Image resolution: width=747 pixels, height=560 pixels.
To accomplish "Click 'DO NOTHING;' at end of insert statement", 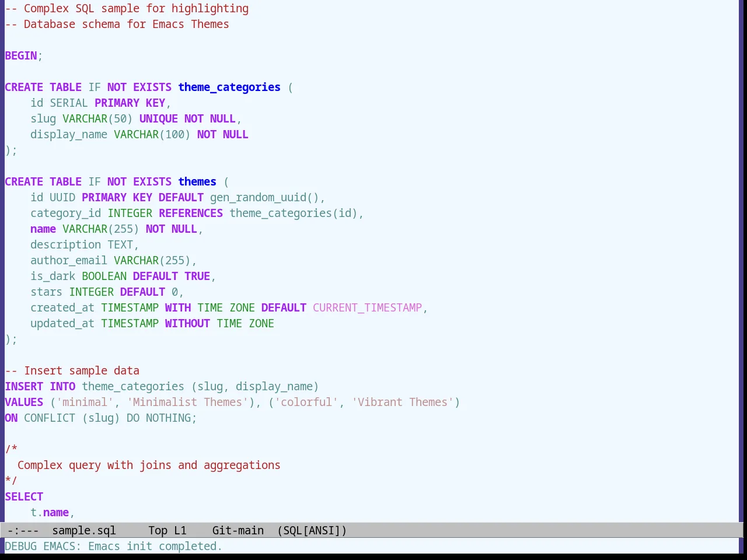I will pos(162,418).
